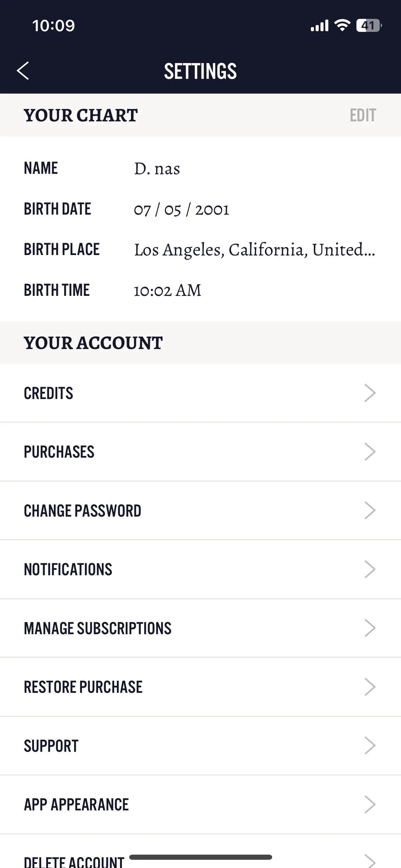Edit your chart details

point(363,115)
